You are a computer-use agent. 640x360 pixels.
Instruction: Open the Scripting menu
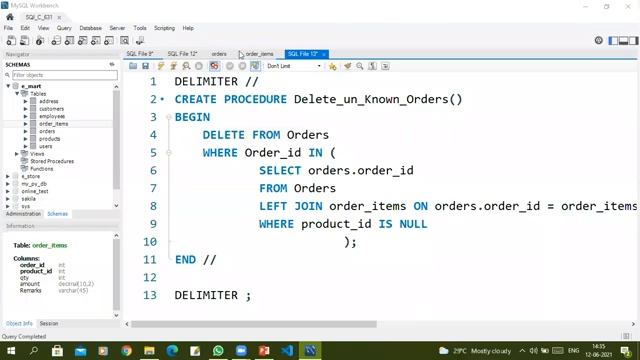point(164,28)
